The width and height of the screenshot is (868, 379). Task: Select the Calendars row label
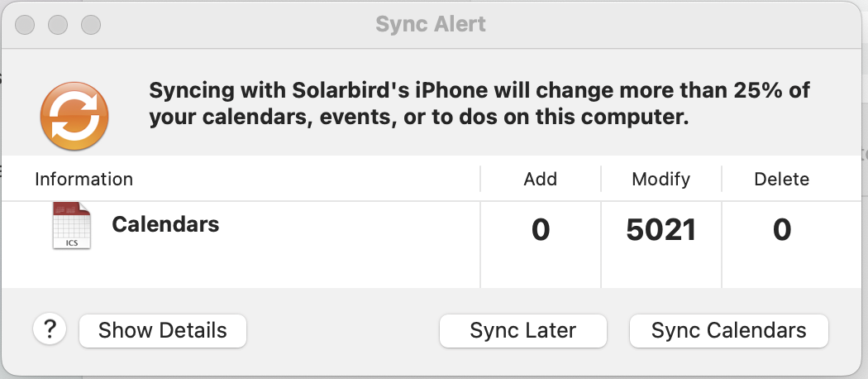click(165, 224)
